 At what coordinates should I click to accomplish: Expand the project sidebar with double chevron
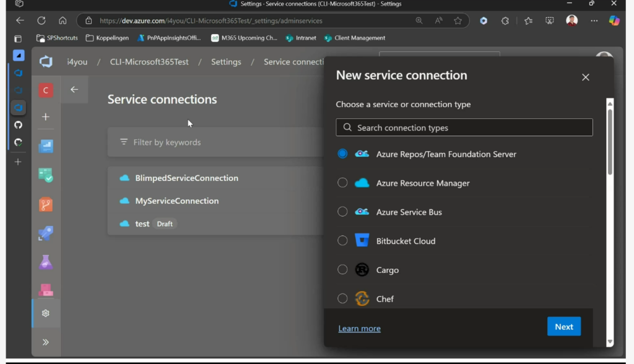(46, 342)
